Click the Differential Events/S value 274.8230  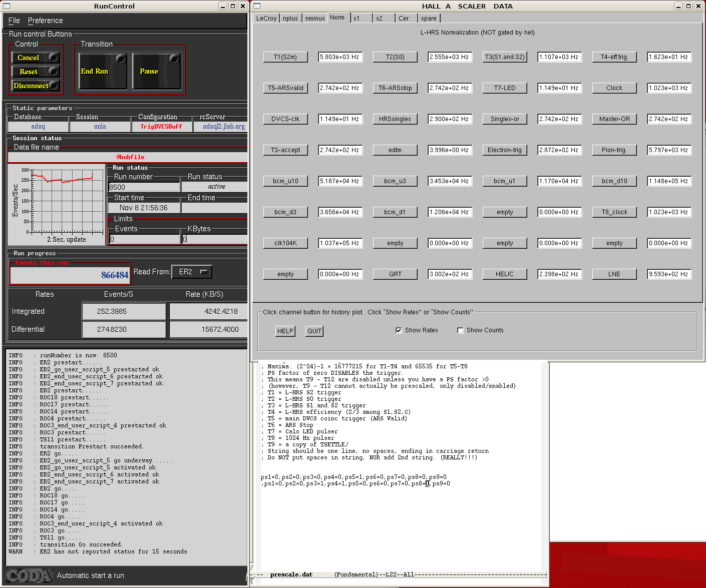[x=124, y=329]
